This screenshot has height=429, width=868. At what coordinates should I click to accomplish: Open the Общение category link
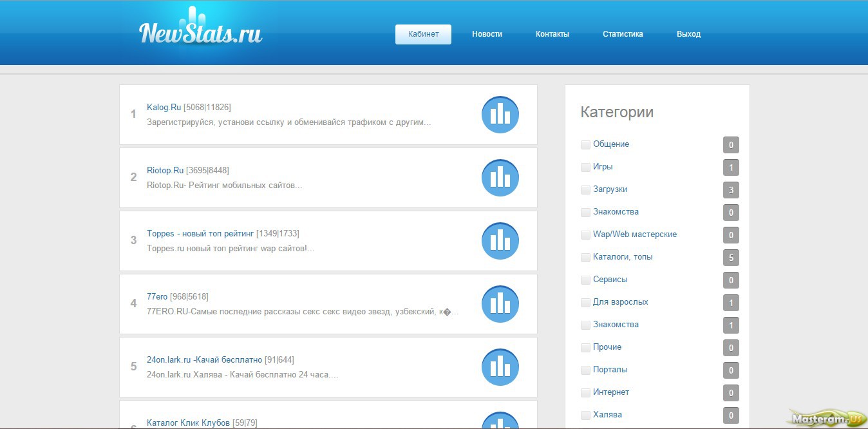click(x=611, y=144)
